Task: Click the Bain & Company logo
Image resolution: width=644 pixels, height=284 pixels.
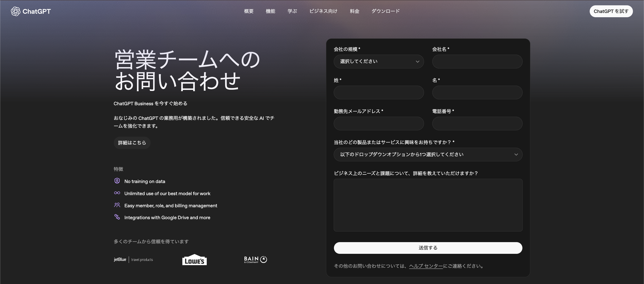Action: pos(255,260)
